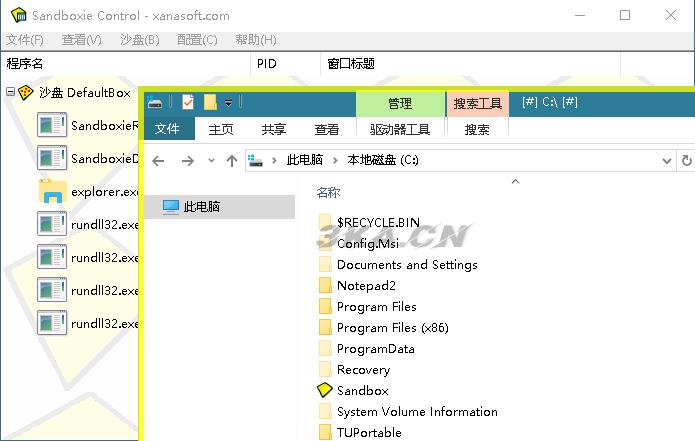
Task: Select the Notepad2 folder
Action: [366, 285]
